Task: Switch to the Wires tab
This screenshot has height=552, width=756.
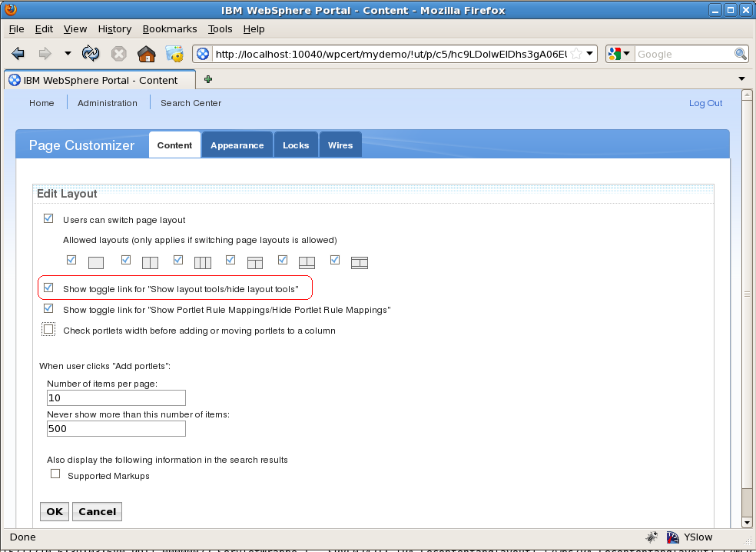Action: click(340, 145)
